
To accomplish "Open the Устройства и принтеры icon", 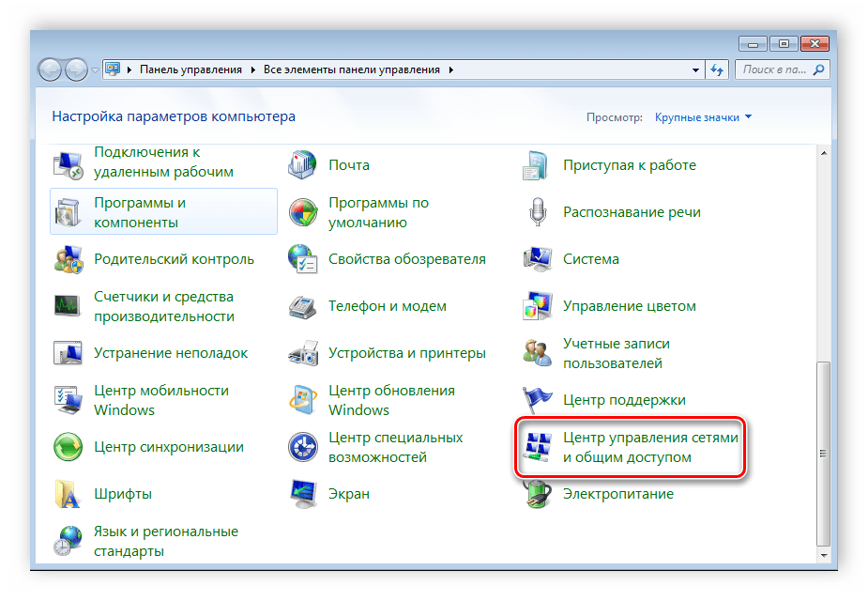I will [x=303, y=353].
